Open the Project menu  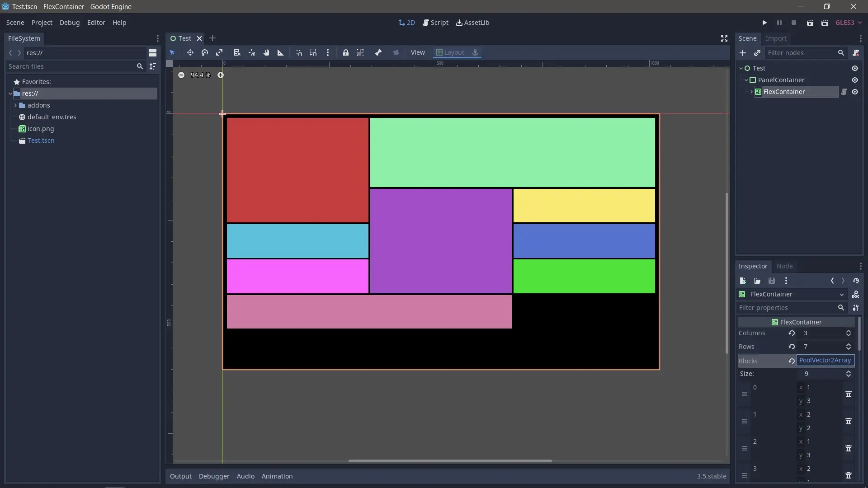point(42,23)
